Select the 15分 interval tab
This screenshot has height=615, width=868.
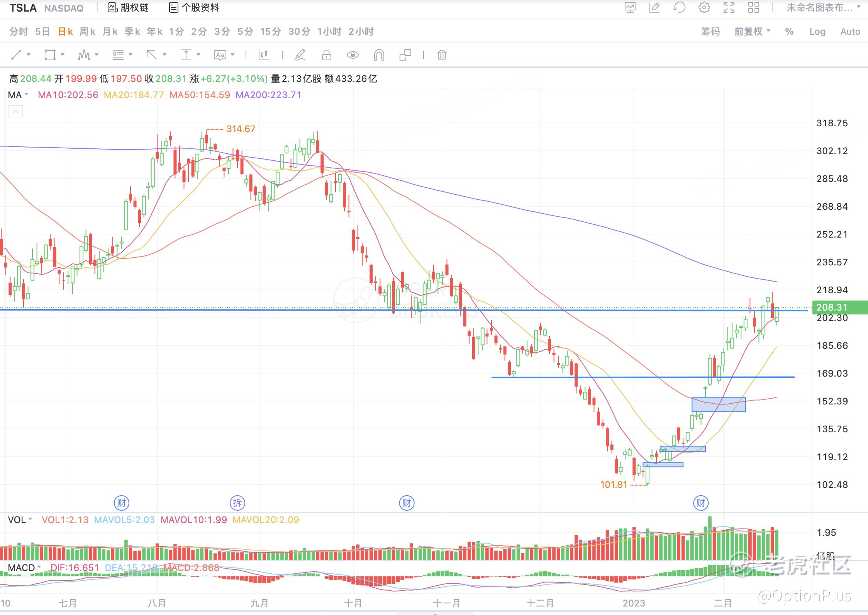pyautogui.click(x=270, y=32)
